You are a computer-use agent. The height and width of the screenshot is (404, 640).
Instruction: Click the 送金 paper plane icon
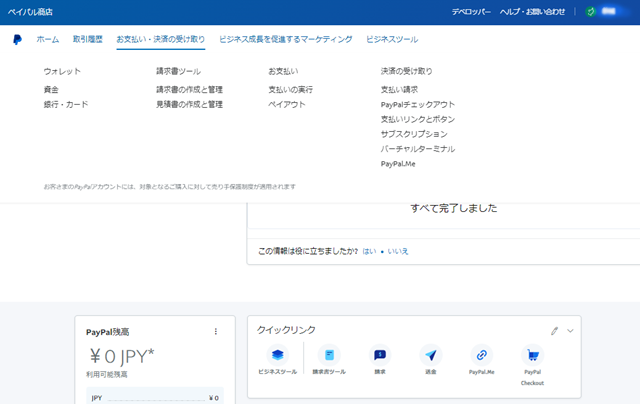430,355
